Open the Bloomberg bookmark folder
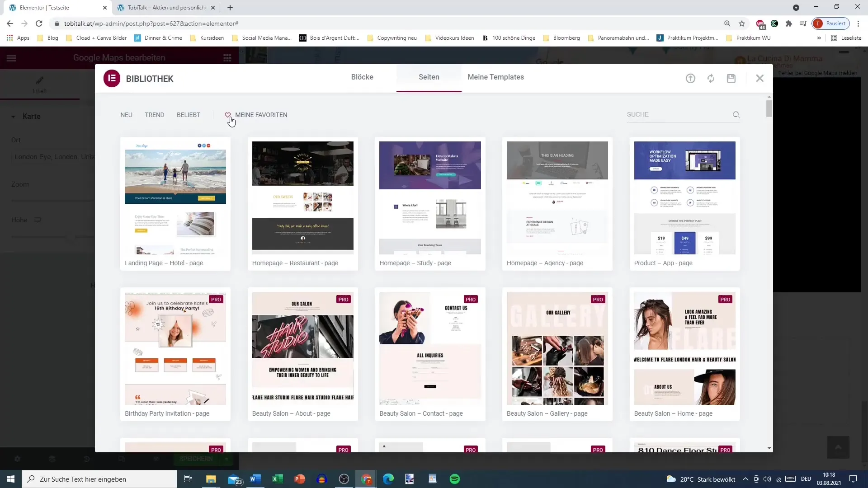 (x=561, y=38)
